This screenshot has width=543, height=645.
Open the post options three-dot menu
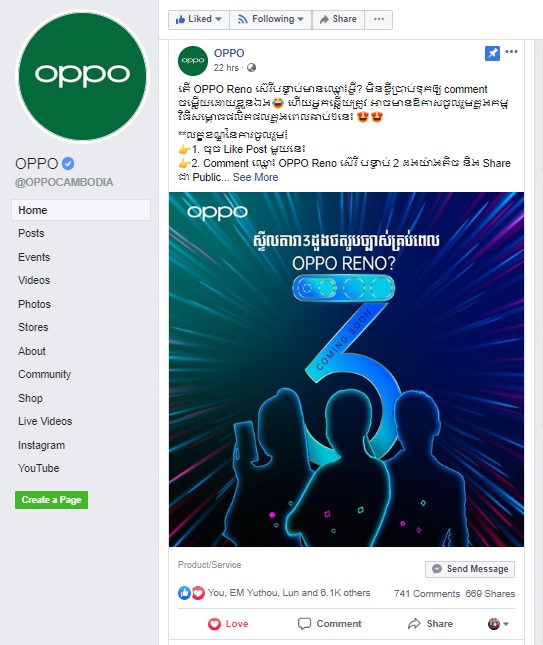coord(511,51)
